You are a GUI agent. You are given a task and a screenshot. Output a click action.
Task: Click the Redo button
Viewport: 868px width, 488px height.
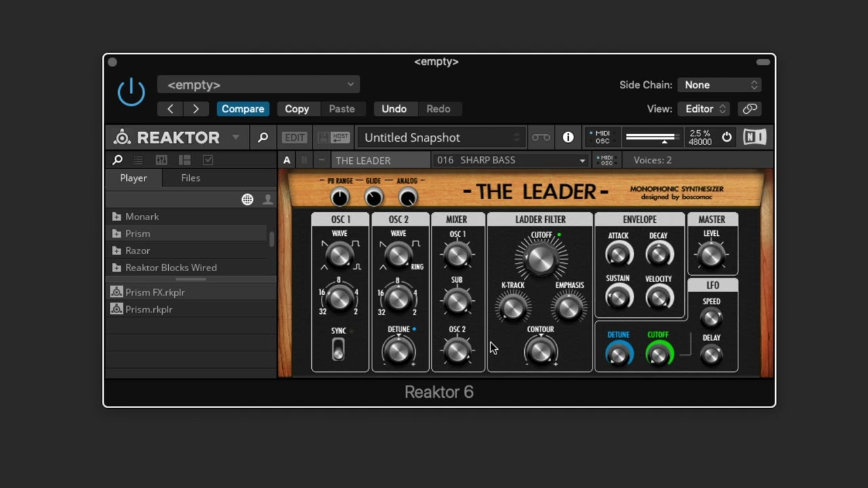click(x=438, y=108)
